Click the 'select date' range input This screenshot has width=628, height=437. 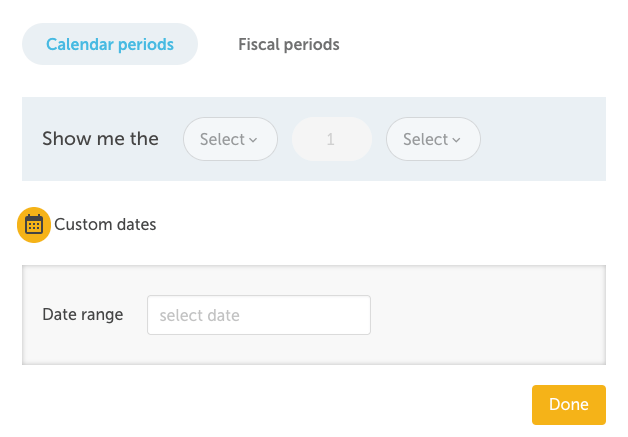258,315
